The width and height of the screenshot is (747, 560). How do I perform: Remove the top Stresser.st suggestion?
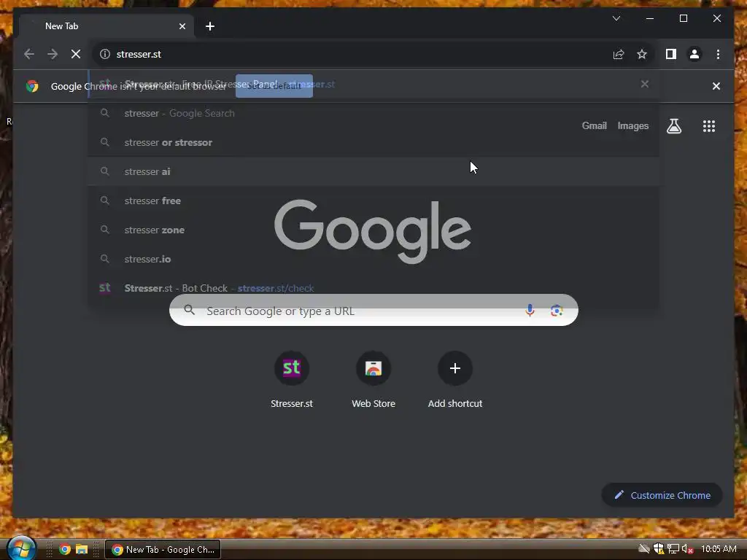point(645,84)
